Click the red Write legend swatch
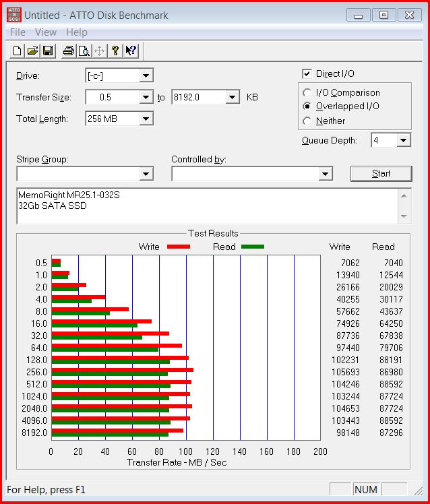The width and height of the screenshot is (430, 504). tap(179, 247)
